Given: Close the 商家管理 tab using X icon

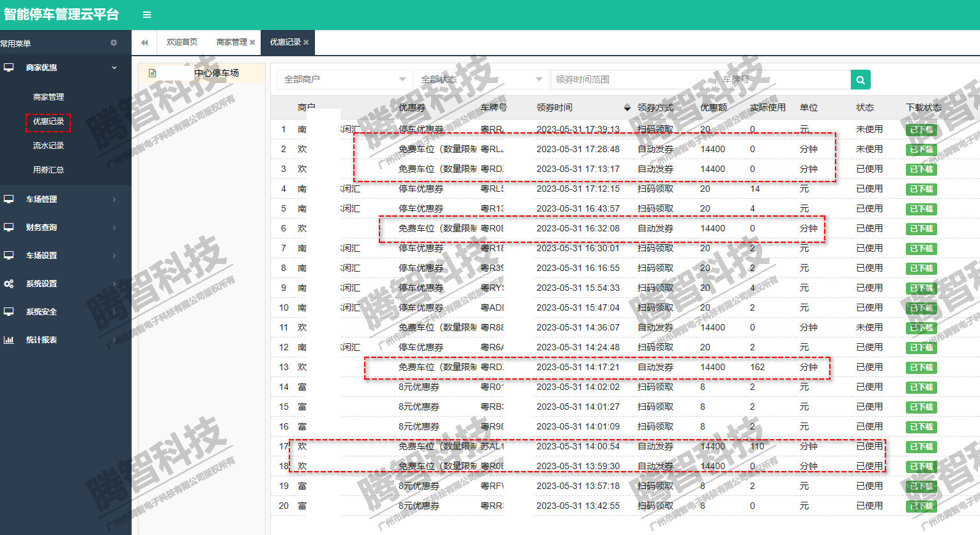Looking at the screenshot, I should [x=252, y=42].
